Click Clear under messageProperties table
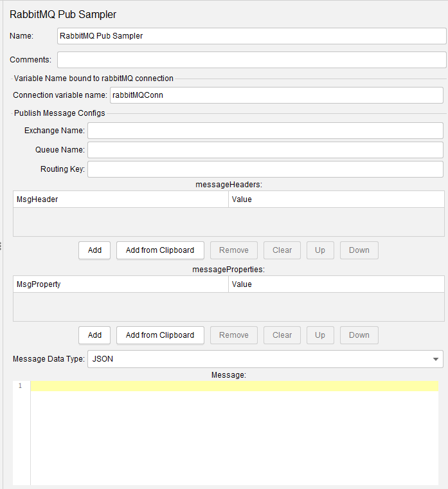 point(282,335)
